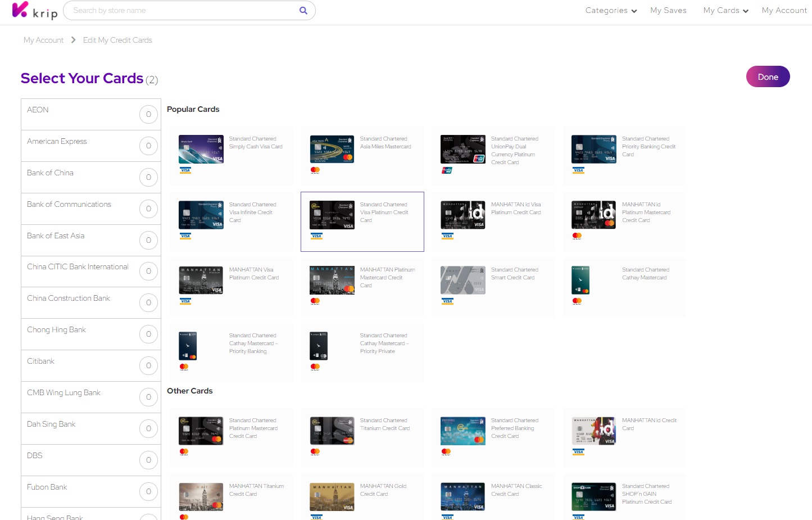Click Visa logo under Visa Infinite card

(x=185, y=236)
